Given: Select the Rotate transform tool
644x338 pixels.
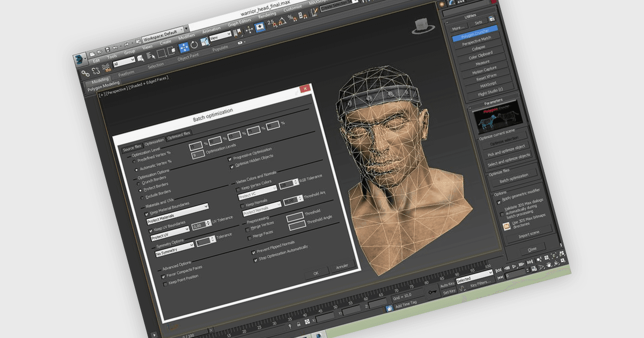Looking at the screenshot, I should coord(194,45).
